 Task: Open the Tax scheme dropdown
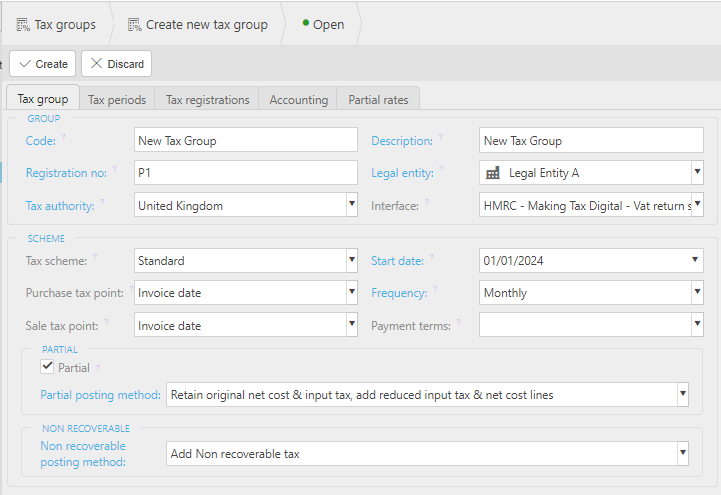351,261
